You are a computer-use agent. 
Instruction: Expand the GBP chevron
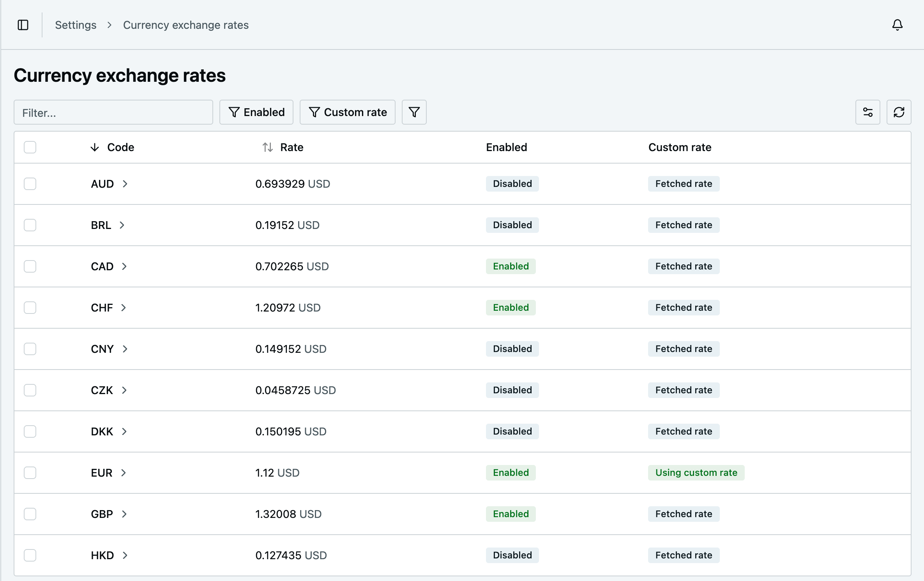click(x=124, y=514)
